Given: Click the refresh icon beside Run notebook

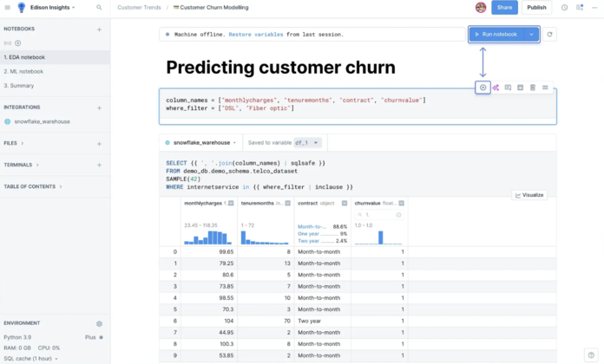Looking at the screenshot, I should point(549,35).
